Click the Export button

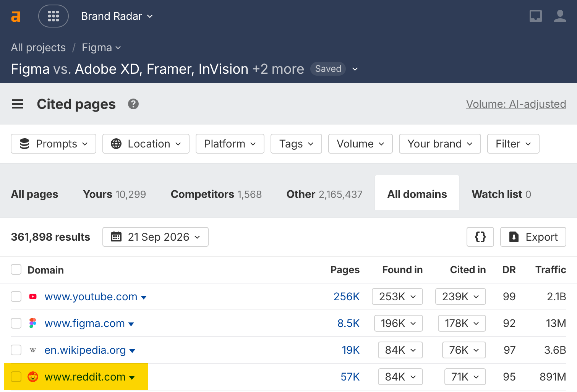point(533,237)
